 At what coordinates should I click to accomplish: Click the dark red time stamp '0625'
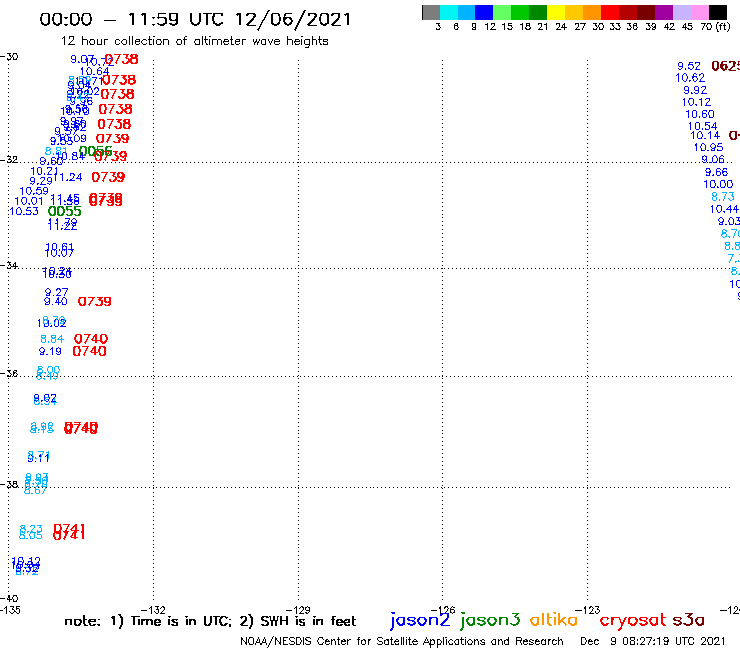(x=725, y=66)
